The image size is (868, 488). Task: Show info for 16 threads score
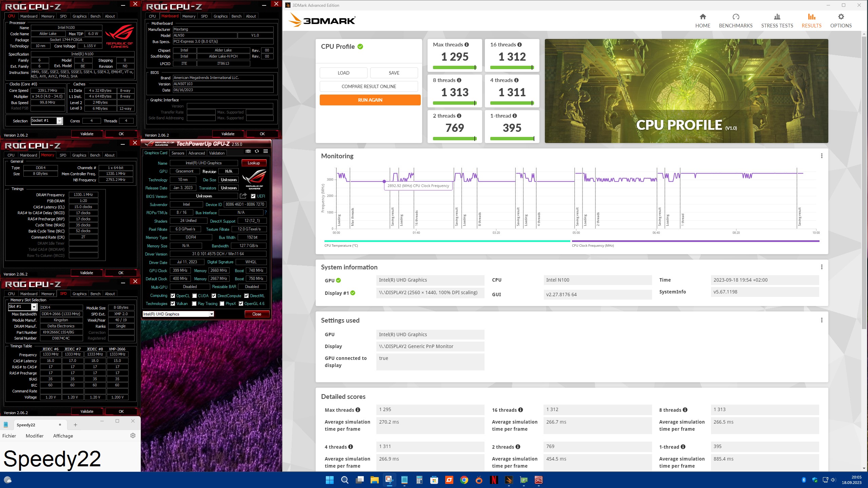click(520, 44)
